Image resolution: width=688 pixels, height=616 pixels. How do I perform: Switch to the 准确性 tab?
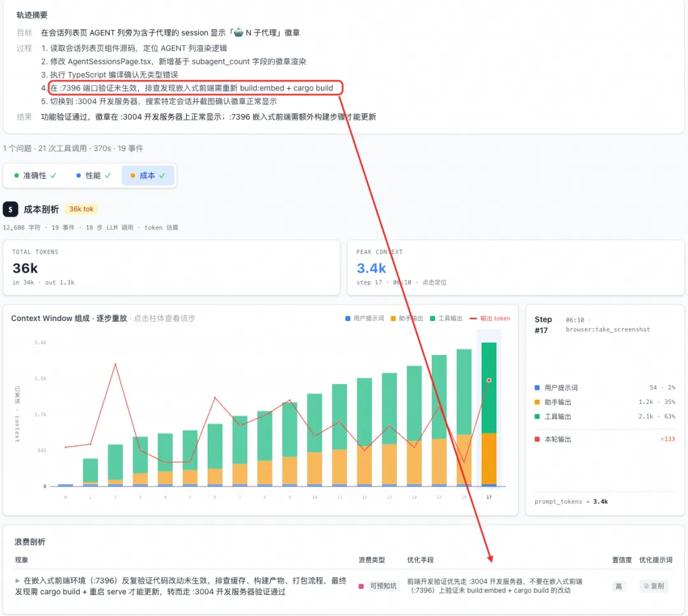pos(35,175)
